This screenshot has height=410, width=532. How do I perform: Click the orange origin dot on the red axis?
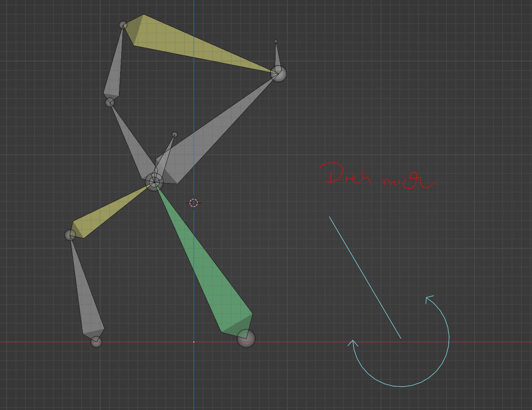pyautogui.click(x=193, y=342)
